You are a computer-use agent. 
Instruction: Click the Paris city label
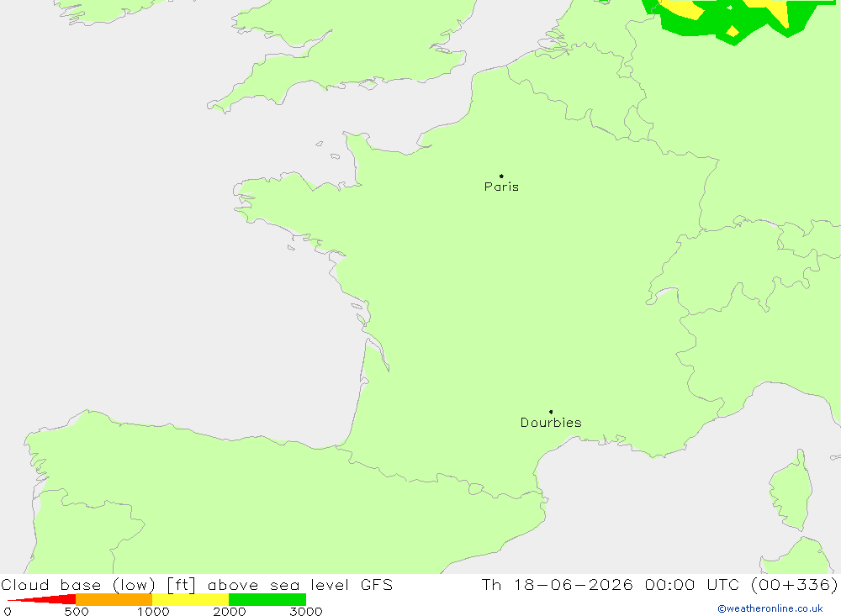[501, 187]
